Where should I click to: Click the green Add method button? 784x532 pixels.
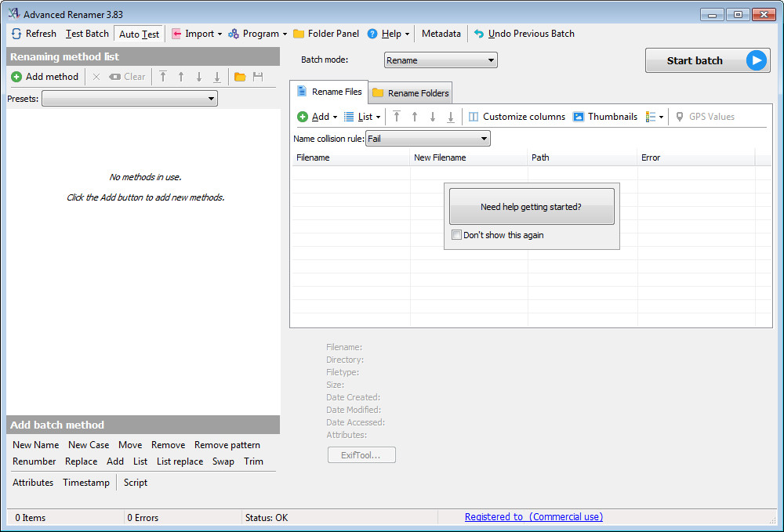pyautogui.click(x=45, y=77)
